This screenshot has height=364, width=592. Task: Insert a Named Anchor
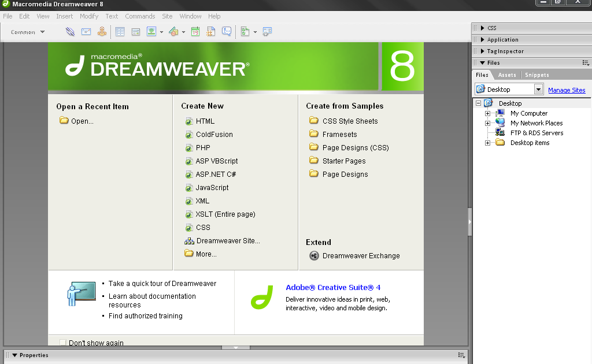tap(102, 31)
